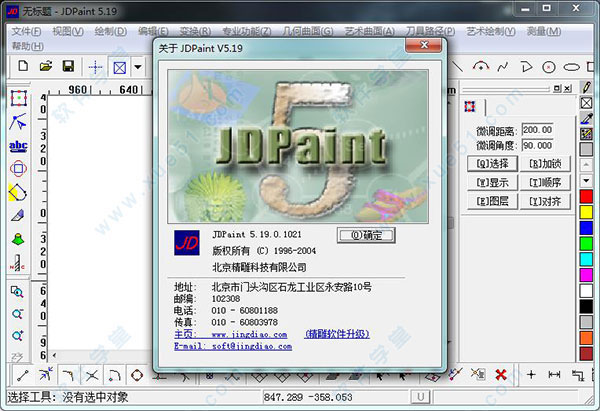This screenshot has width=600, height=411.
Task: Click the pencil icon at the right edge
Action: [x=586, y=87]
